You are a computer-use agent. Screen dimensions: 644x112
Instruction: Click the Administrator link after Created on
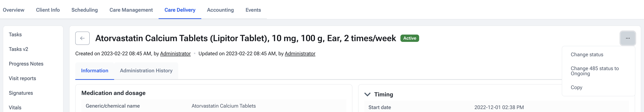[175, 54]
